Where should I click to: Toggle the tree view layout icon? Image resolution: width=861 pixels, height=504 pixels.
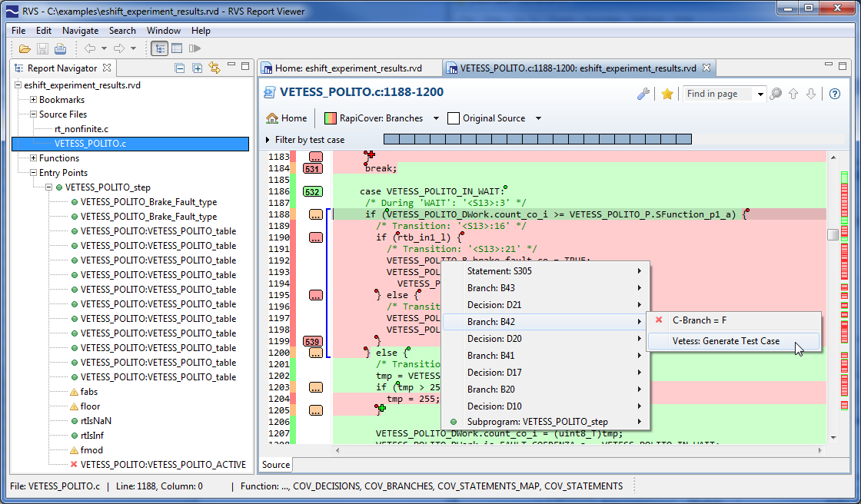(x=159, y=49)
